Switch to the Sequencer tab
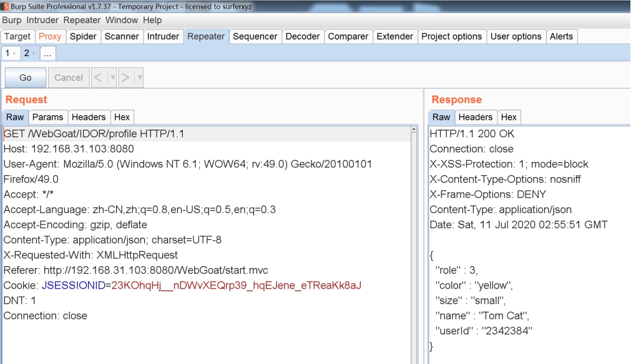 click(x=255, y=37)
